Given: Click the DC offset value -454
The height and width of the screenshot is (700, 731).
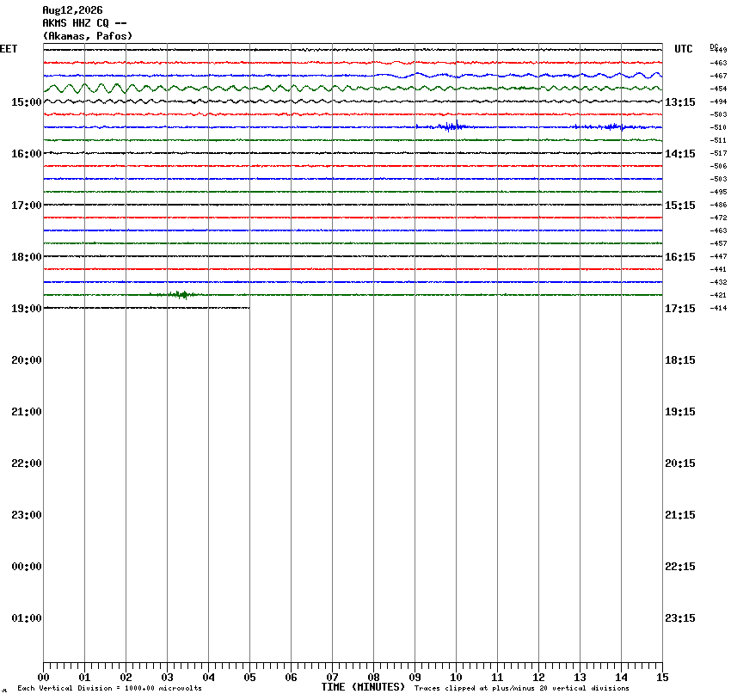Looking at the screenshot, I should coord(718,89).
